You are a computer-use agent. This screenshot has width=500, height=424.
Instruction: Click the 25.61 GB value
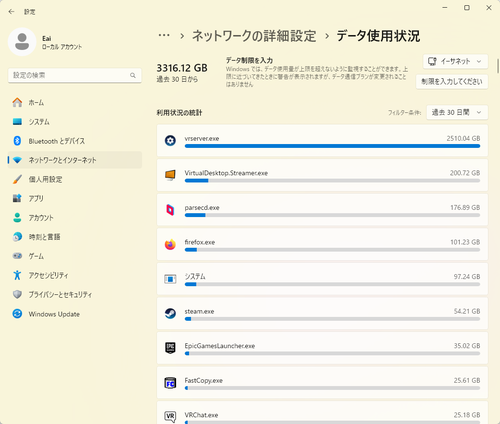coord(467,380)
